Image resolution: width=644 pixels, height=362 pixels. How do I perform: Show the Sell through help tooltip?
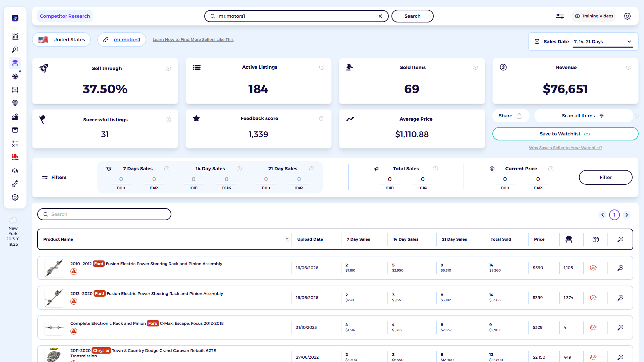[168, 68]
